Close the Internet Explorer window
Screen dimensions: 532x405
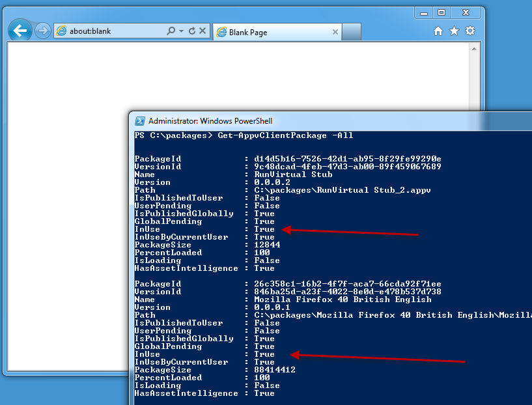pyautogui.click(x=465, y=12)
